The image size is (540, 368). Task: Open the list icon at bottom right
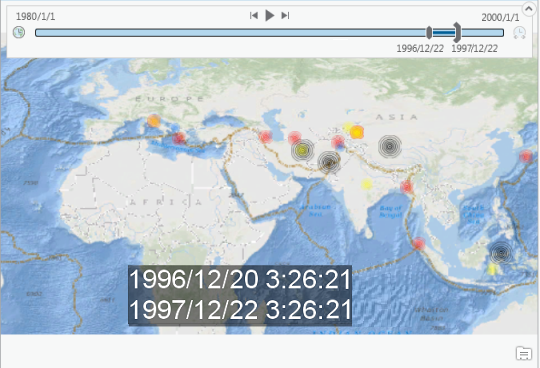coord(524,354)
